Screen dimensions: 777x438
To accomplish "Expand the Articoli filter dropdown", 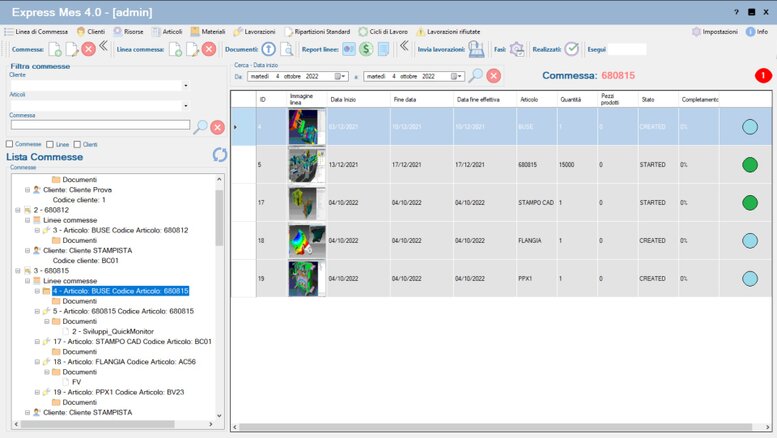I will tap(185, 105).
